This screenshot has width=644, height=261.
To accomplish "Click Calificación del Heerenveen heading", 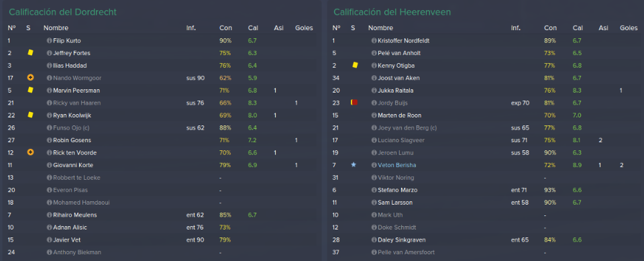I will pos(392,12).
